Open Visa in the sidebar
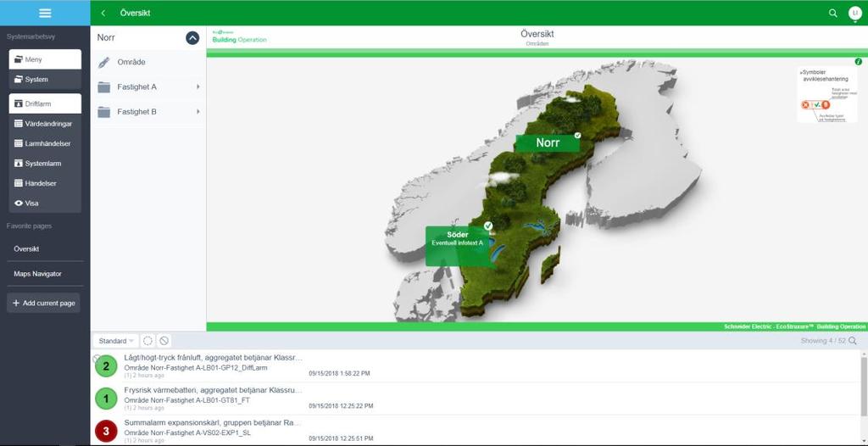The width and height of the screenshot is (868, 446). (45, 203)
